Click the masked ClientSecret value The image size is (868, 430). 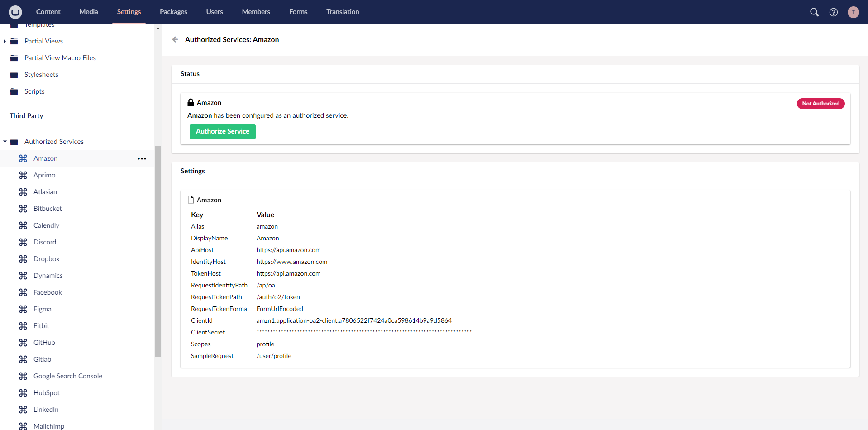[x=364, y=332]
